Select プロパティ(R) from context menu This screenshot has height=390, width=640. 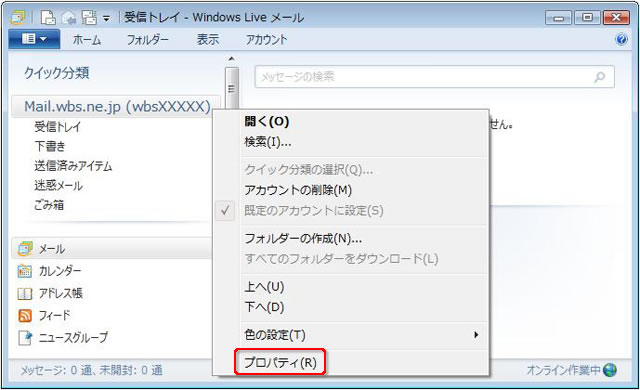[x=280, y=362]
